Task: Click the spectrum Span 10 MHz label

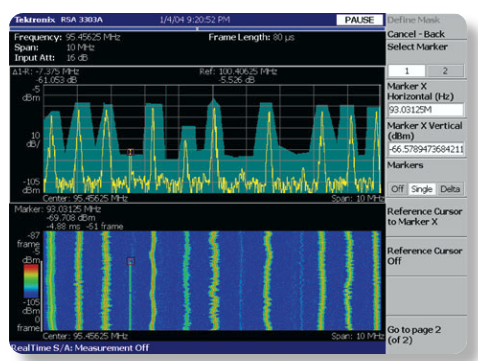Action: (358, 199)
